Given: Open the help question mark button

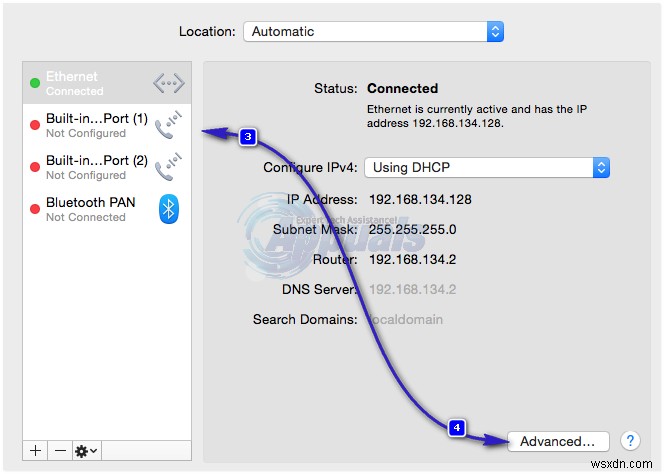Looking at the screenshot, I should click(630, 441).
